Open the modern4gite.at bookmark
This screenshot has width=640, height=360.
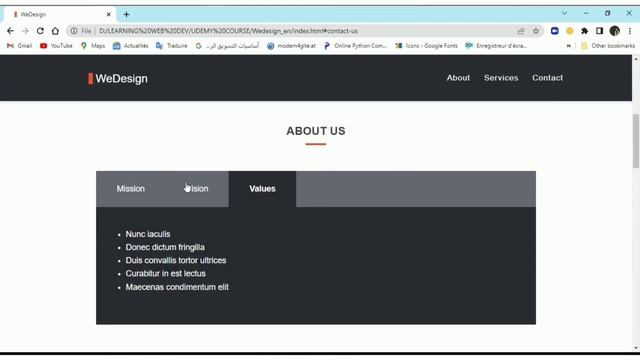[x=291, y=46]
